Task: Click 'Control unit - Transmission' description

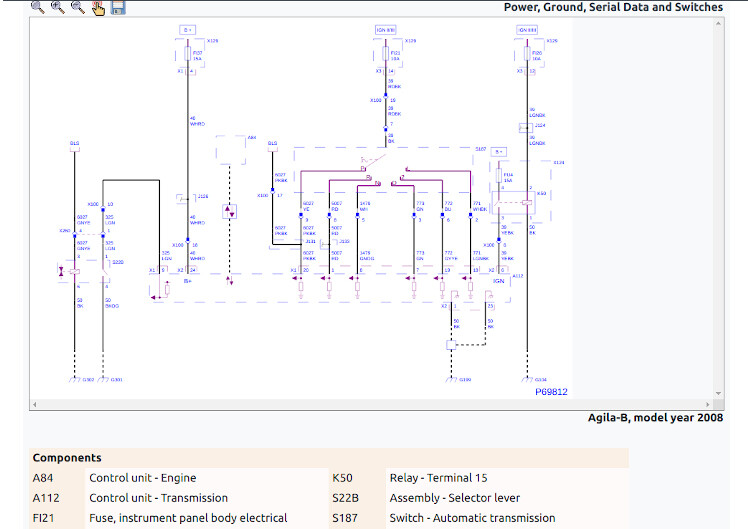Action: (158, 498)
